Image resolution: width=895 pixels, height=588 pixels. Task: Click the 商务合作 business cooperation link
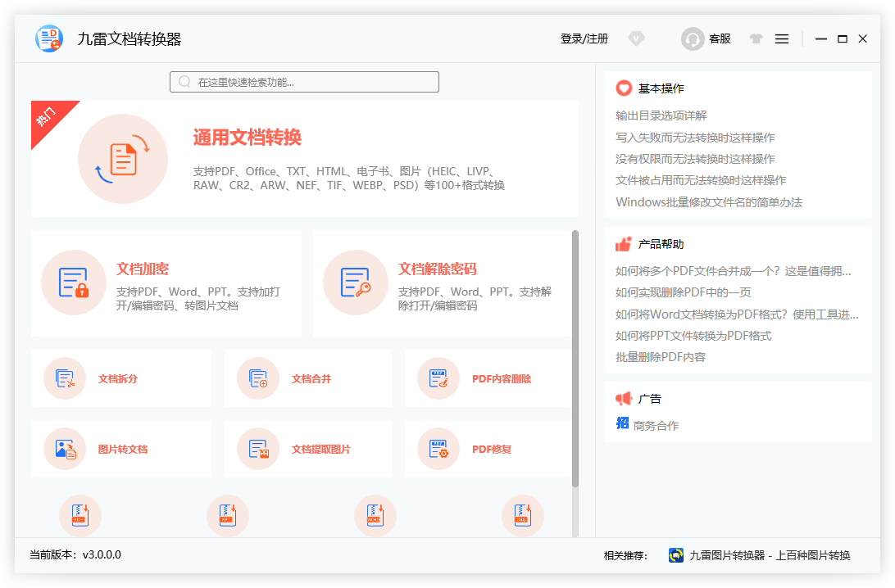[x=656, y=424]
